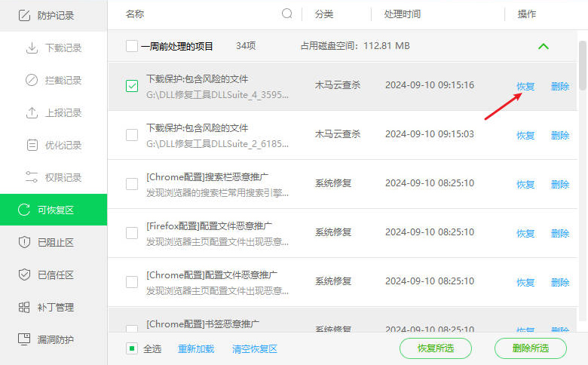
Task: Open 权限记录 sliders icon
Action: click(32, 178)
